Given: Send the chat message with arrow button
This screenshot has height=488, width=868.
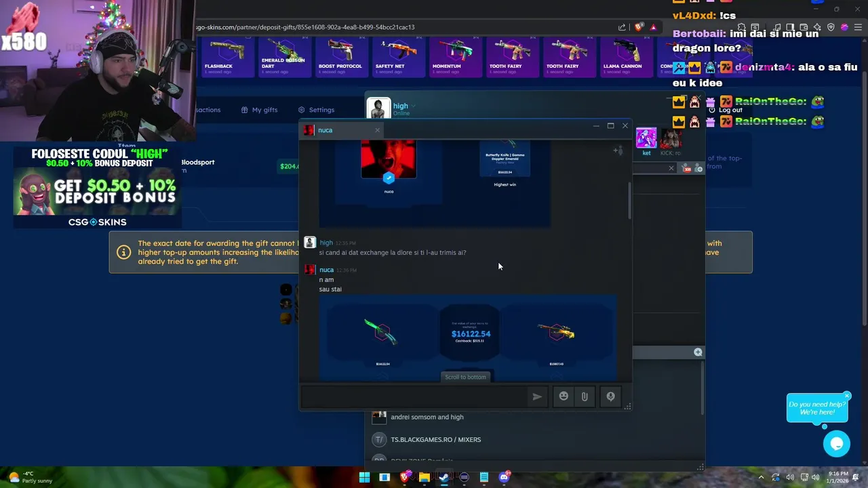Looking at the screenshot, I should 537,396.
